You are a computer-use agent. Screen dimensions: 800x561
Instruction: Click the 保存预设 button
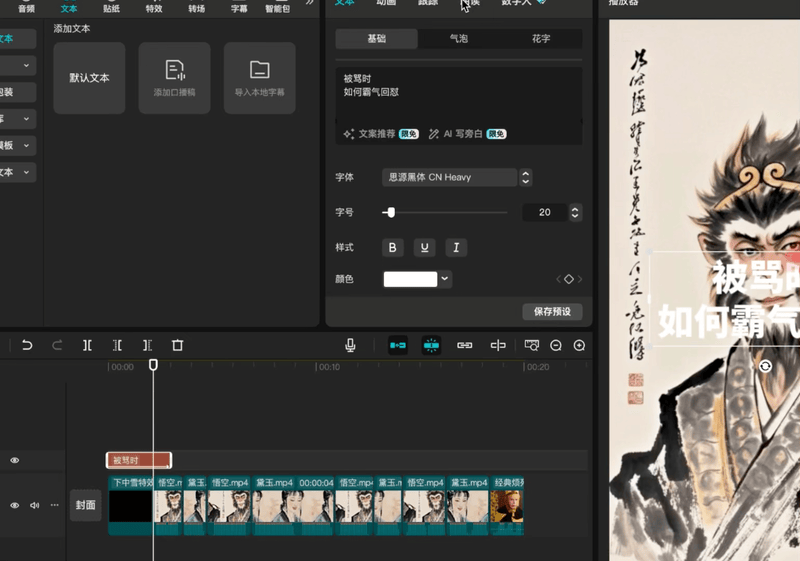552,312
